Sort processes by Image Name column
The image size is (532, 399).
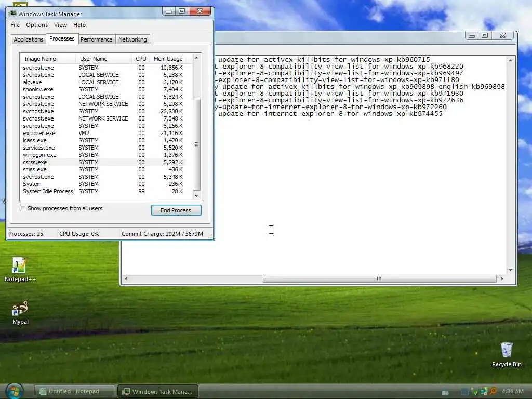48,59
